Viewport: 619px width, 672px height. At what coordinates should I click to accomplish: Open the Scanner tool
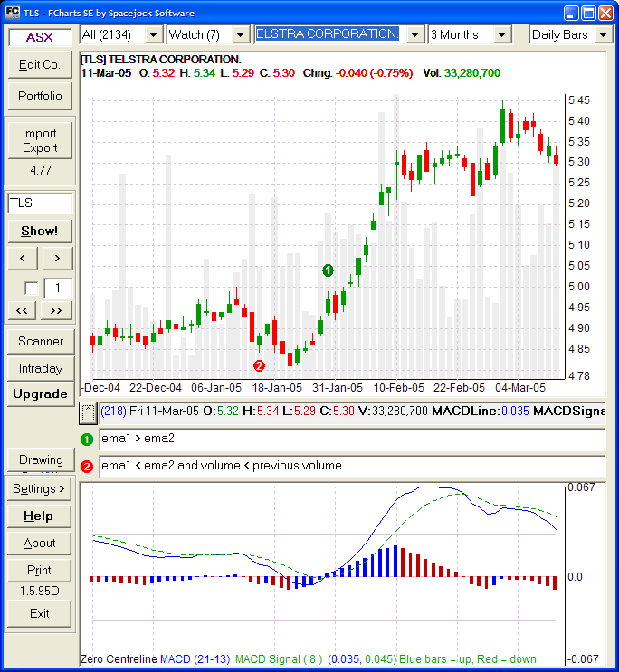point(41,342)
